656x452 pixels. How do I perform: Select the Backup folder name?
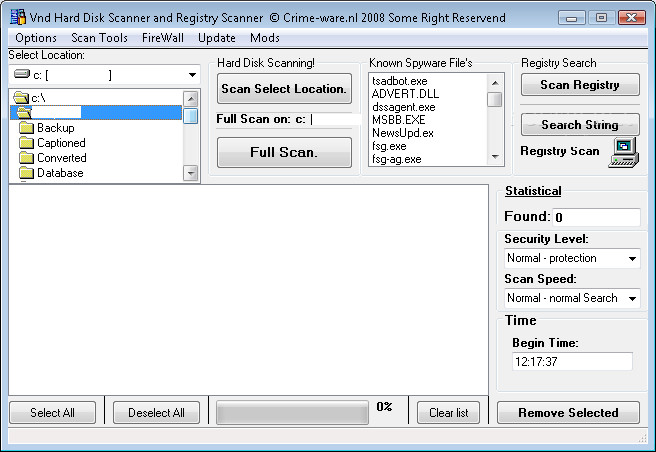[56, 128]
